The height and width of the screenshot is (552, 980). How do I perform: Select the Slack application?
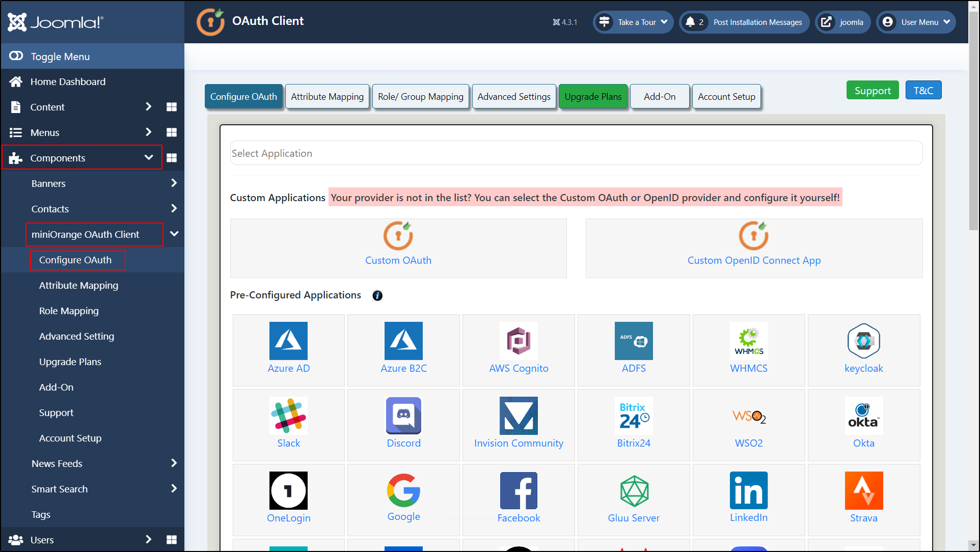pos(289,425)
